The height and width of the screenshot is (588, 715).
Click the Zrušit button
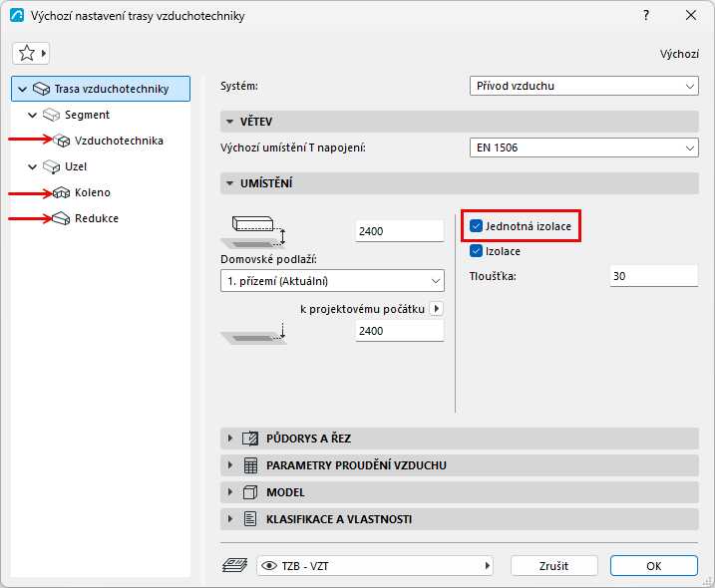click(554, 566)
